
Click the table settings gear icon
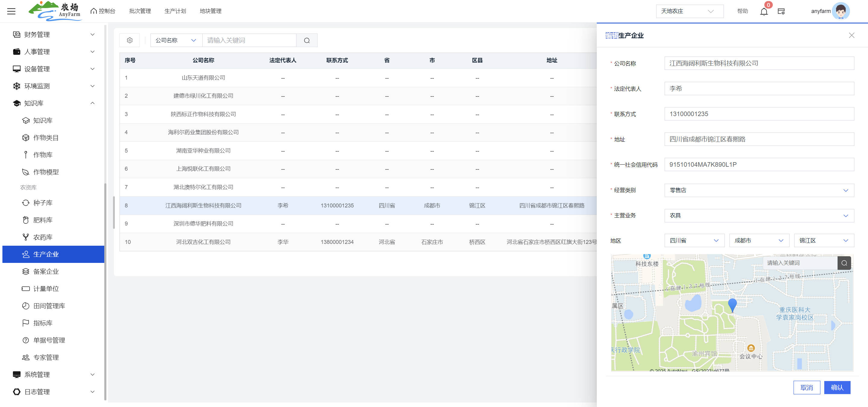(130, 40)
